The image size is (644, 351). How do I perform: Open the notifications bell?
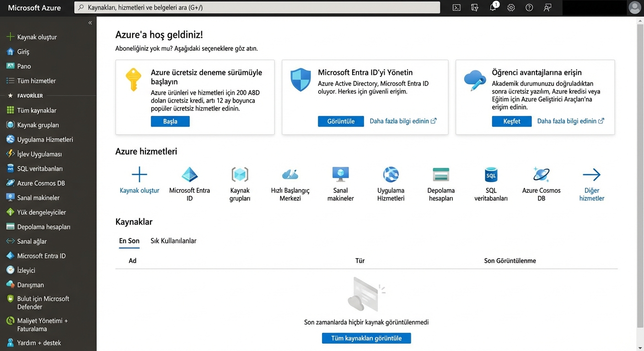[493, 7]
